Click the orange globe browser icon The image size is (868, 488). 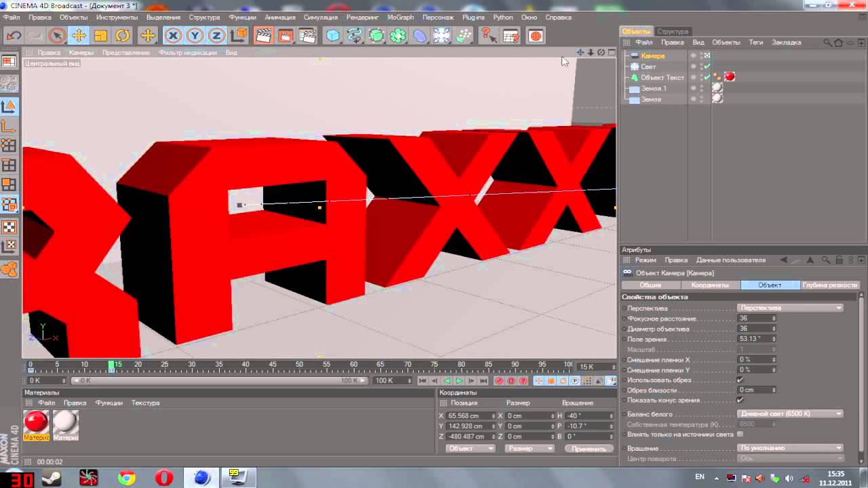[x=536, y=36]
